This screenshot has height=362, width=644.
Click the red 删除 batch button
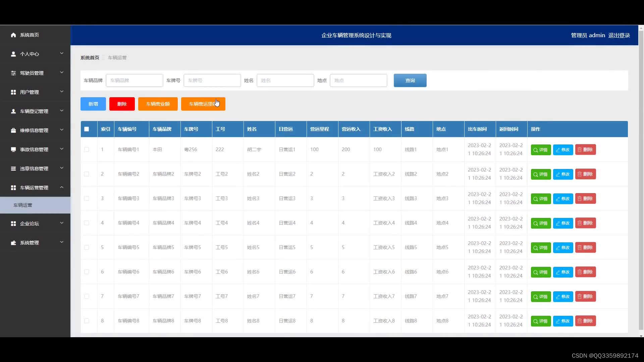click(x=122, y=104)
